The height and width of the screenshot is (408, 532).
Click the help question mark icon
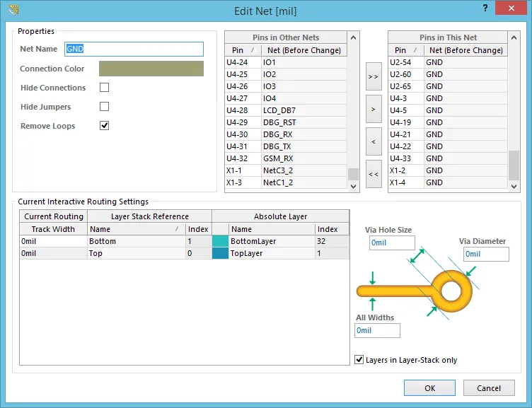pos(485,8)
